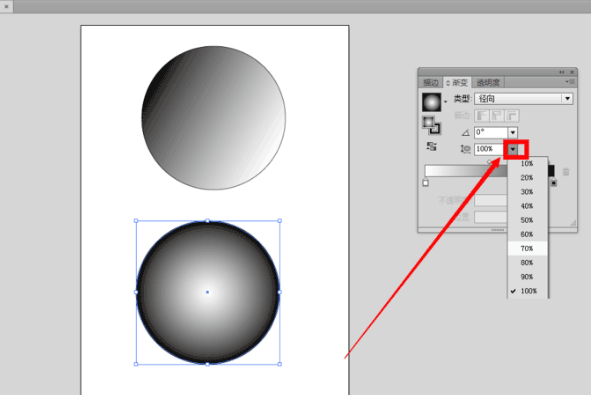Select the 100% checked menu entry
The height and width of the screenshot is (395, 591).
coord(527,291)
